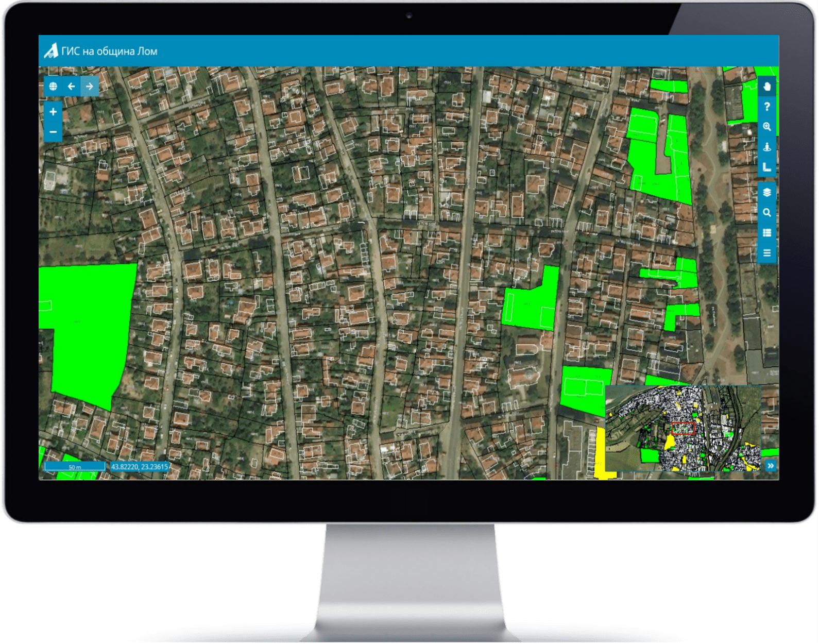This screenshot has height=644, width=819.
Task: Activate the person location tool
Action: [x=767, y=147]
